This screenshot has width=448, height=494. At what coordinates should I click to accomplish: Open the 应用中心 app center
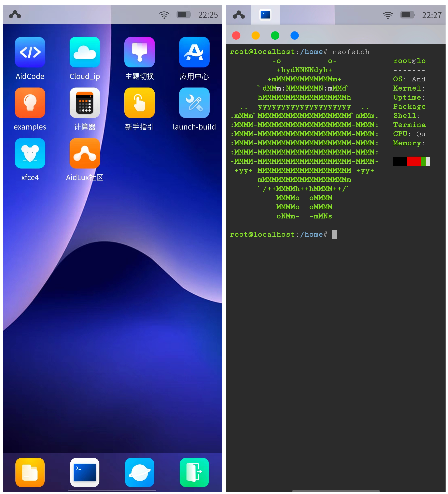pos(194,52)
